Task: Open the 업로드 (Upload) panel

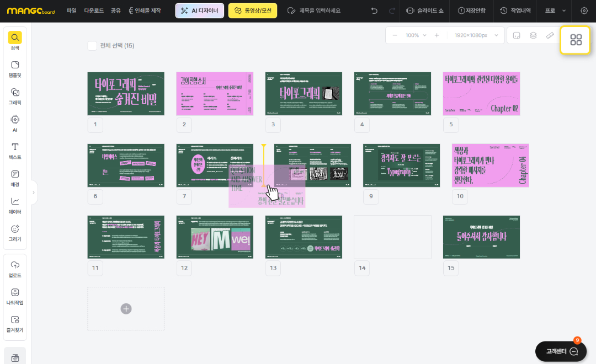Action: 15,268
